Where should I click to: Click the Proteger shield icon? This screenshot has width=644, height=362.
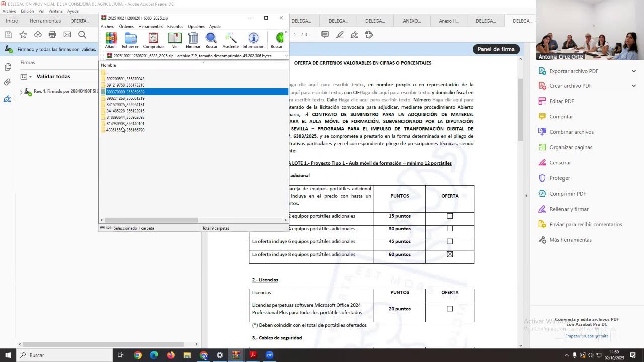click(542, 178)
